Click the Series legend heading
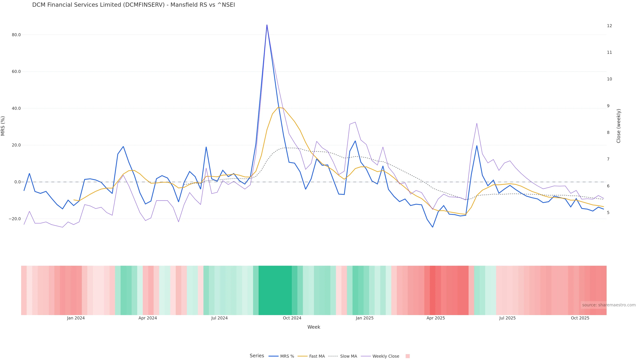Screen dimensions: 644x362 [x=257, y=356]
